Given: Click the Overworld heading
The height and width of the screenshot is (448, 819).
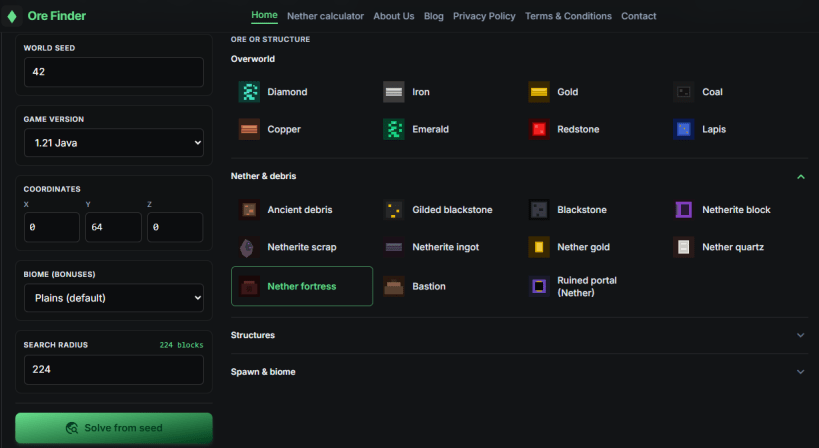Looking at the screenshot, I should 253,59.
